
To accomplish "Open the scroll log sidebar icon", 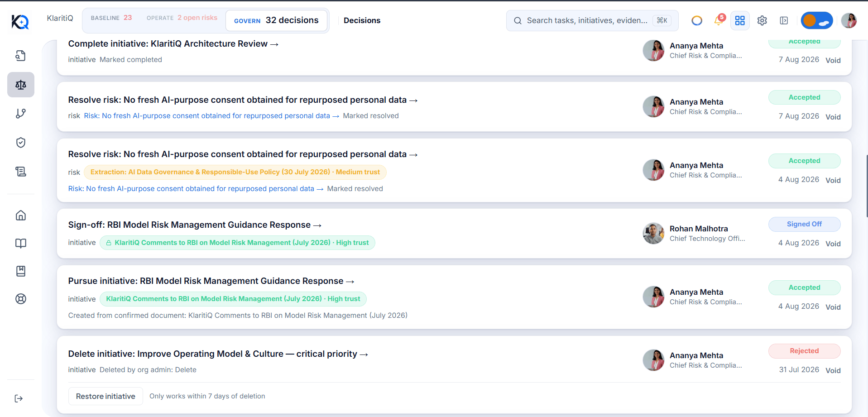I will 21,172.
